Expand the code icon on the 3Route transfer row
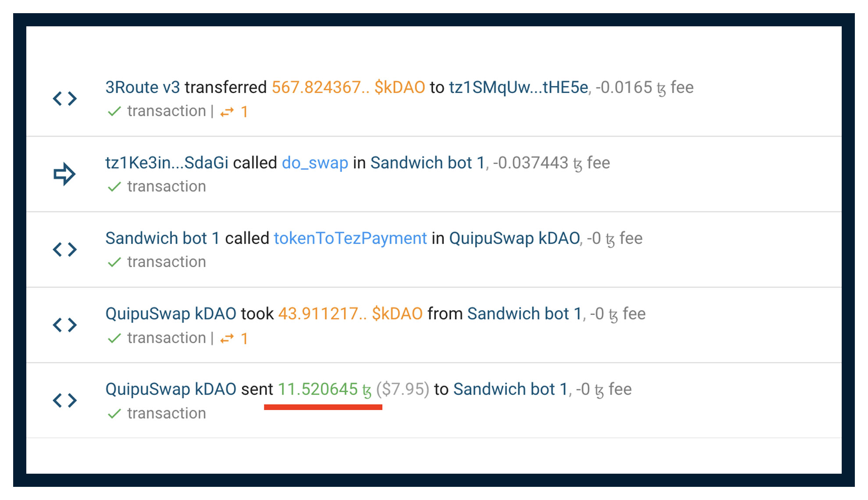 pos(65,98)
